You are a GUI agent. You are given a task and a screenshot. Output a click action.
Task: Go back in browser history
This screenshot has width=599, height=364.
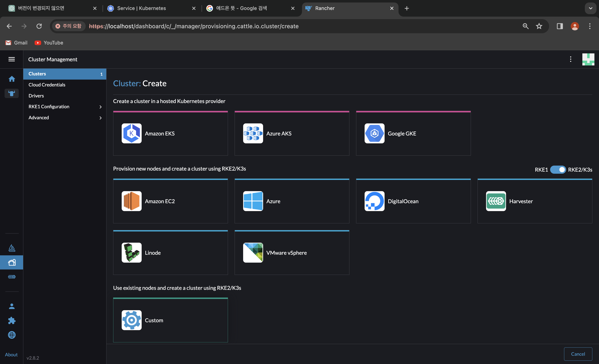tap(9, 26)
